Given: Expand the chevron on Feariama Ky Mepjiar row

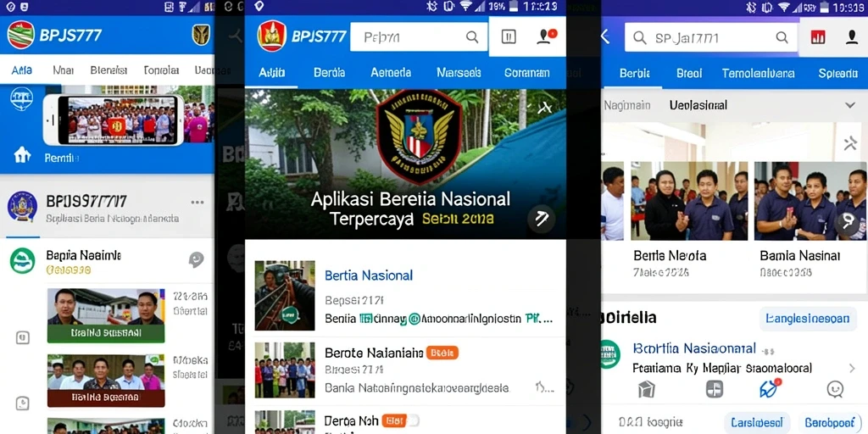Looking at the screenshot, I should (x=852, y=368).
